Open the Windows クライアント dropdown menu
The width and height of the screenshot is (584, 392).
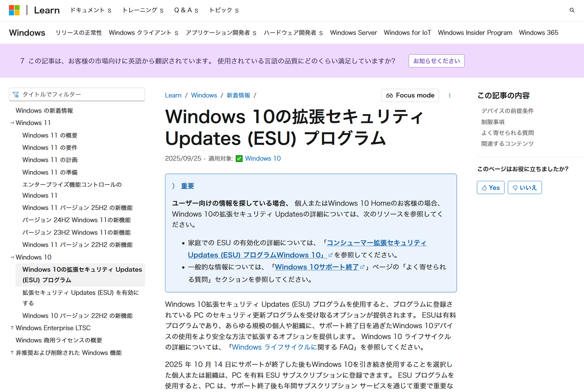(x=143, y=33)
